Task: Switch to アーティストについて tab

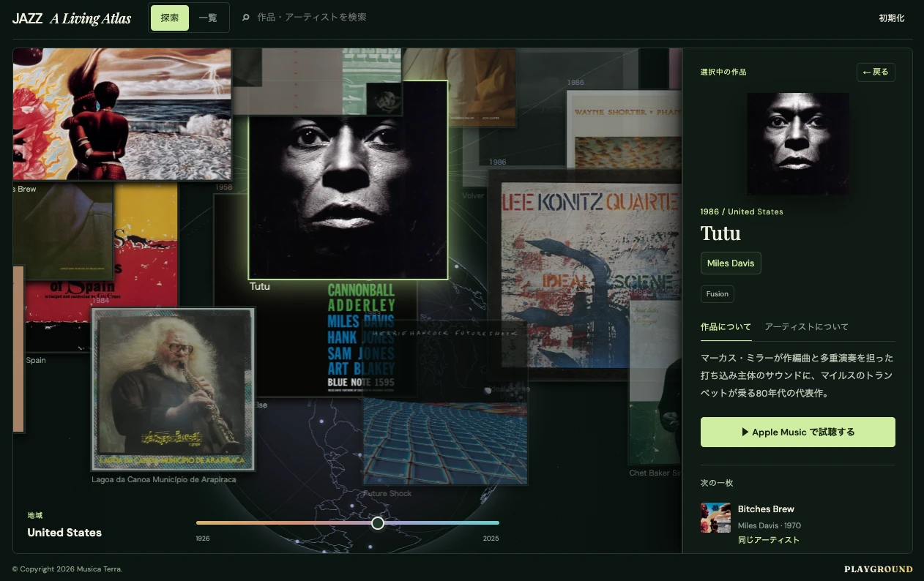Action: 806,327
